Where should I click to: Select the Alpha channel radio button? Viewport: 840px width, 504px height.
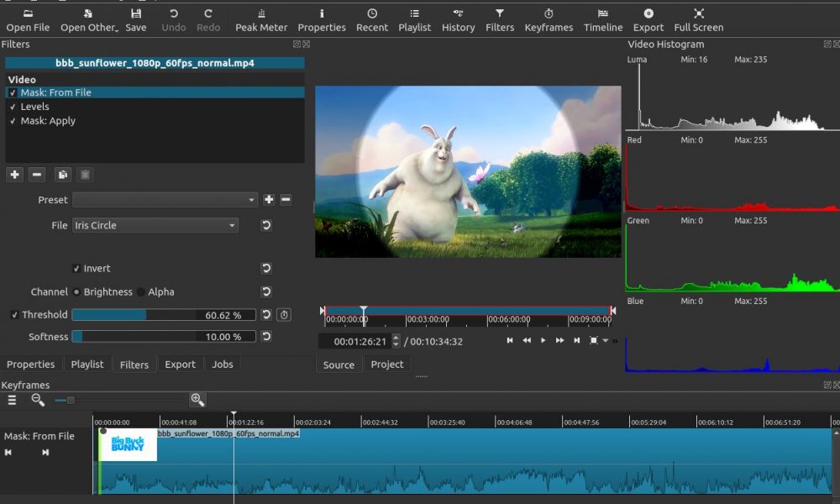pyautogui.click(x=141, y=292)
